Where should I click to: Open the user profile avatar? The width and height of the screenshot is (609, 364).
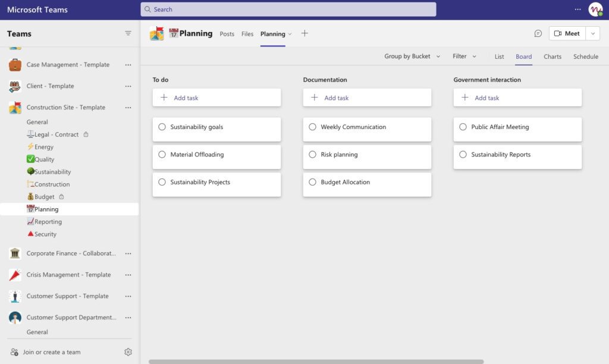595,10
